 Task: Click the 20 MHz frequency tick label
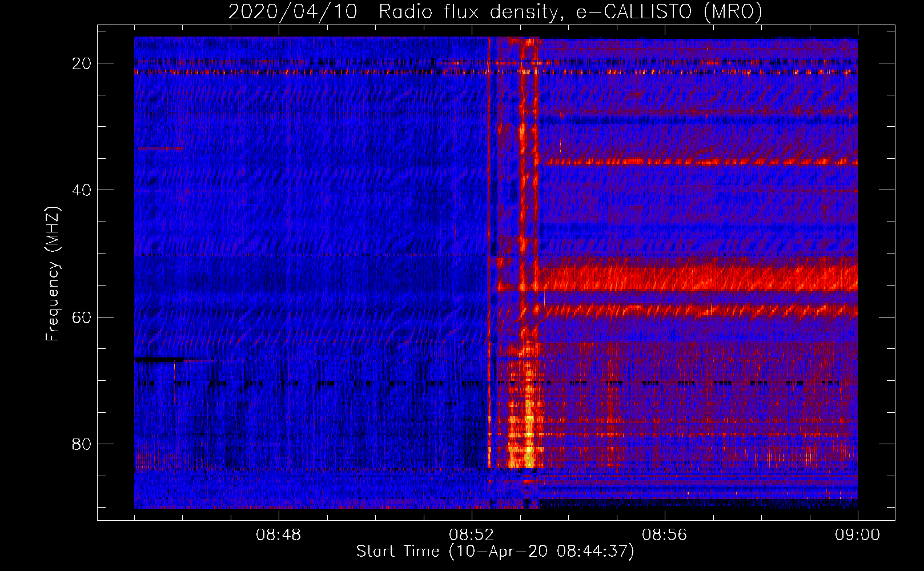coord(82,63)
